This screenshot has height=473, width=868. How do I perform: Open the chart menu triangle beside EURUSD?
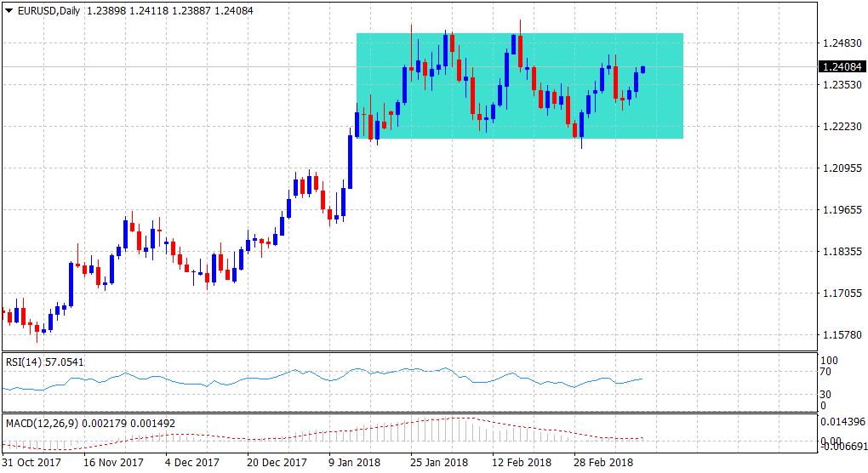pos(9,10)
